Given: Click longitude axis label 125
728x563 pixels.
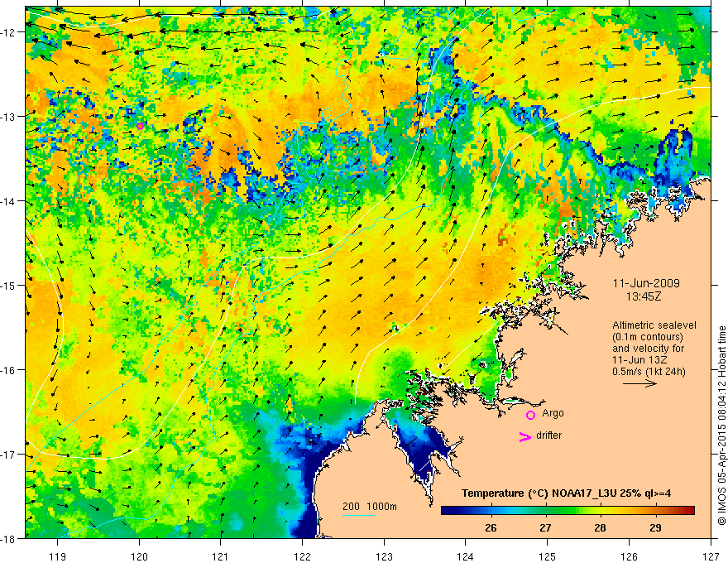Looking at the screenshot, I should pyautogui.click(x=548, y=556).
